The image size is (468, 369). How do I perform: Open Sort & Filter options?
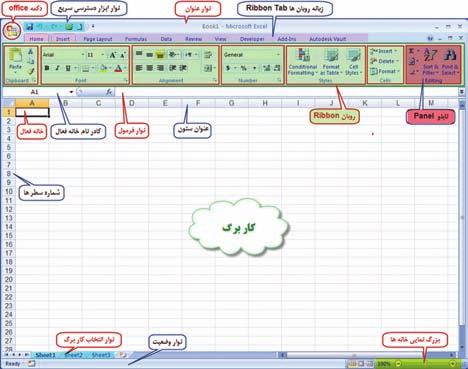[430, 62]
